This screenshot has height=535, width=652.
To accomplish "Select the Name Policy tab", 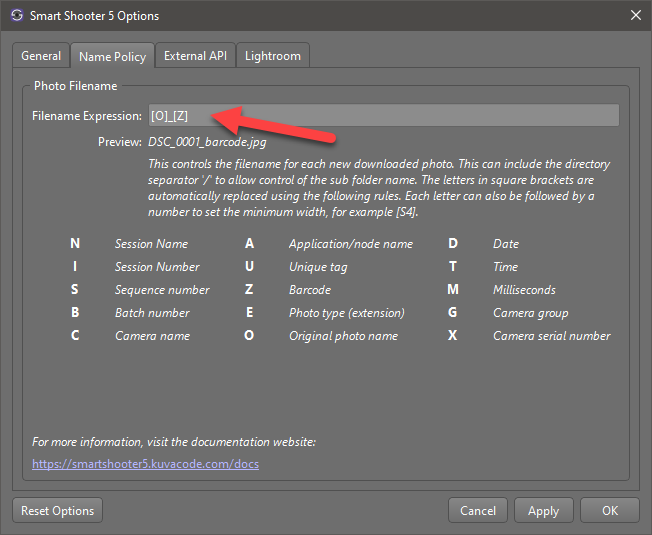I will pyautogui.click(x=113, y=56).
